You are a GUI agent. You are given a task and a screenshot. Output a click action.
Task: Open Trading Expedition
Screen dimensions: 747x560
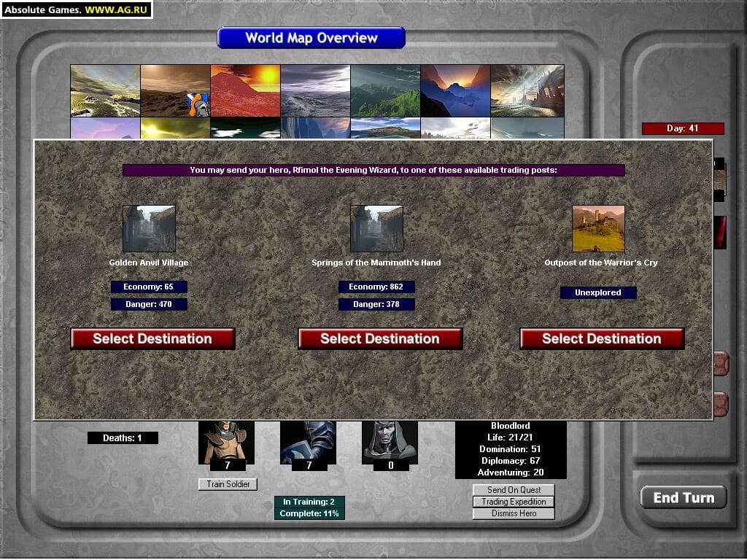point(514,502)
